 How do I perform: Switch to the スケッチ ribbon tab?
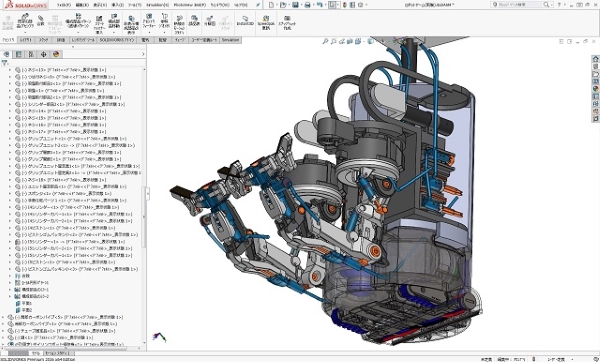pos(43,40)
